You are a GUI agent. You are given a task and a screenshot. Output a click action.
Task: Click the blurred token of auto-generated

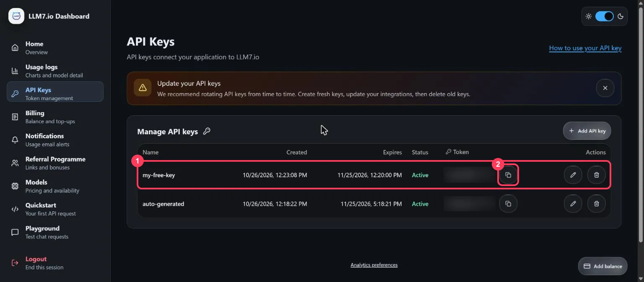(x=469, y=204)
